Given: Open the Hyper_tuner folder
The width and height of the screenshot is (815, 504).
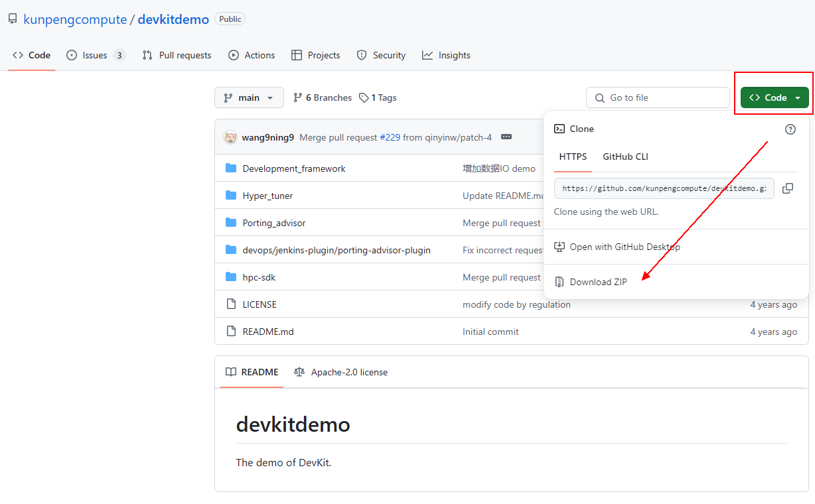Looking at the screenshot, I should 267,196.
